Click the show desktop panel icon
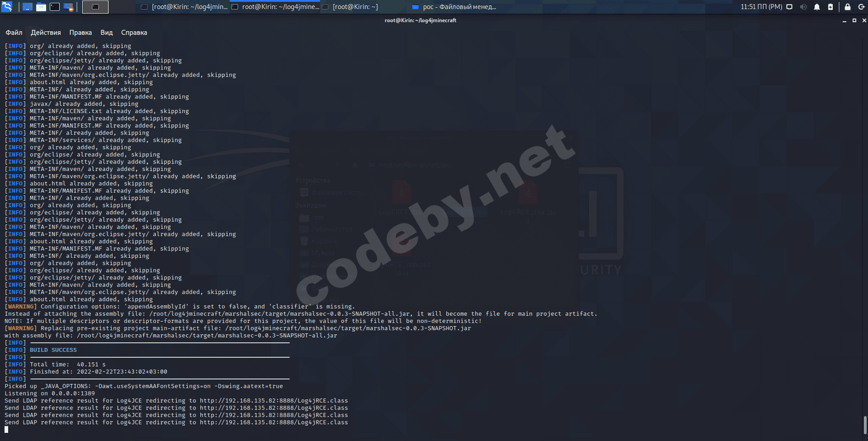The height and width of the screenshot is (441, 868). (28, 7)
